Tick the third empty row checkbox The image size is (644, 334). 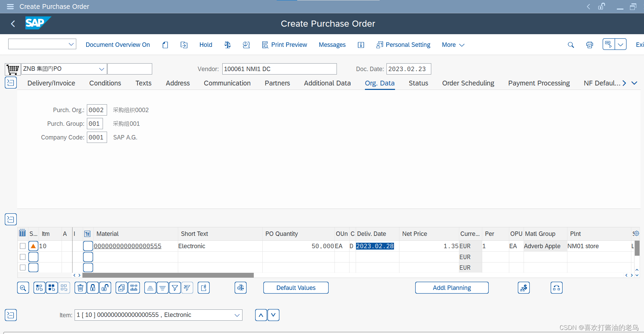pos(23,267)
